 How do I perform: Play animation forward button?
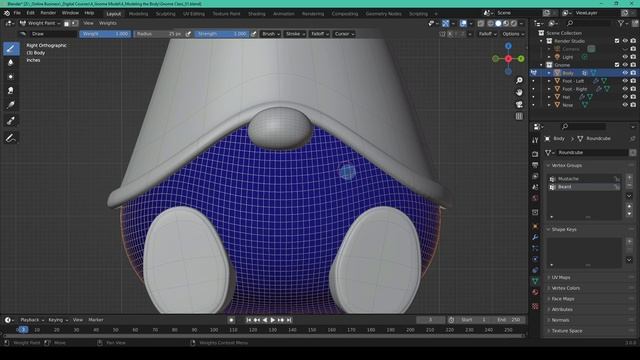[x=273, y=320]
